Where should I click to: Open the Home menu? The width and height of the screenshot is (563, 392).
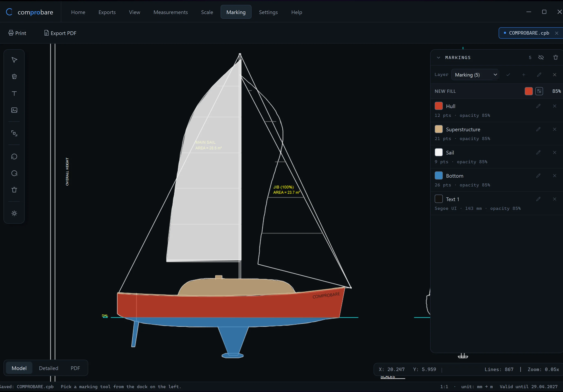pyautogui.click(x=78, y=12)
